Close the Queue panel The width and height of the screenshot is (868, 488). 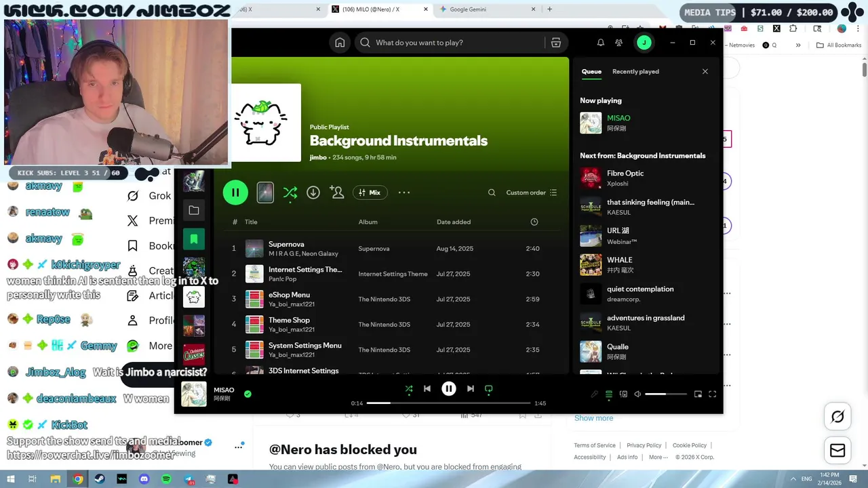(705, 71)
